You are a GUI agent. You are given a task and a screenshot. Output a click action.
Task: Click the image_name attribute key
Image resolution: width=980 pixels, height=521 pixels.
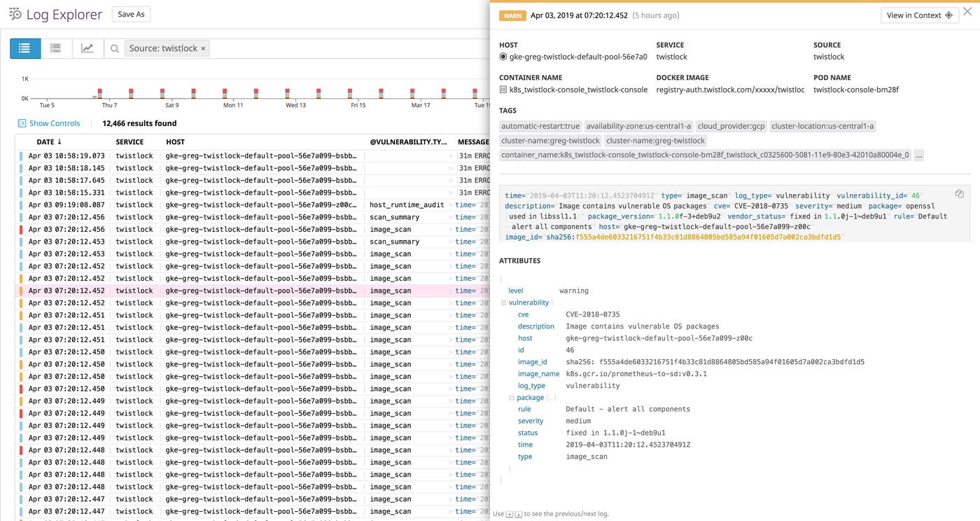(x=538, y=374)
